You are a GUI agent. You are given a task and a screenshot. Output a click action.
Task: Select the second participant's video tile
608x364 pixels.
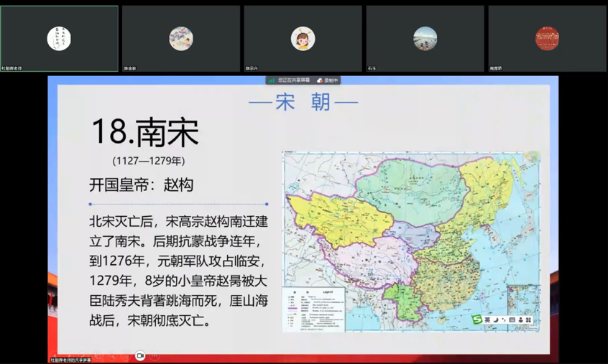(x=181, y=39)
